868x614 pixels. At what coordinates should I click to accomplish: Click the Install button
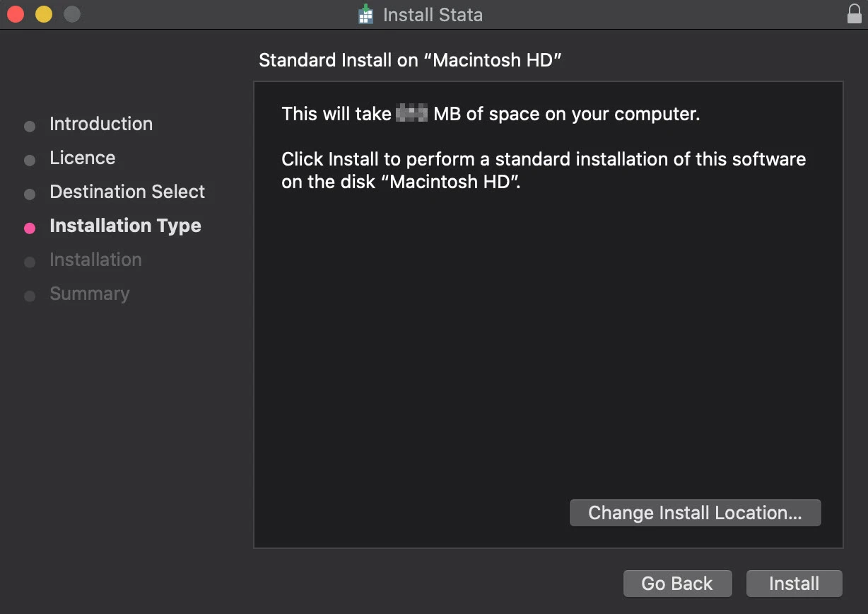tap(793, 583)
